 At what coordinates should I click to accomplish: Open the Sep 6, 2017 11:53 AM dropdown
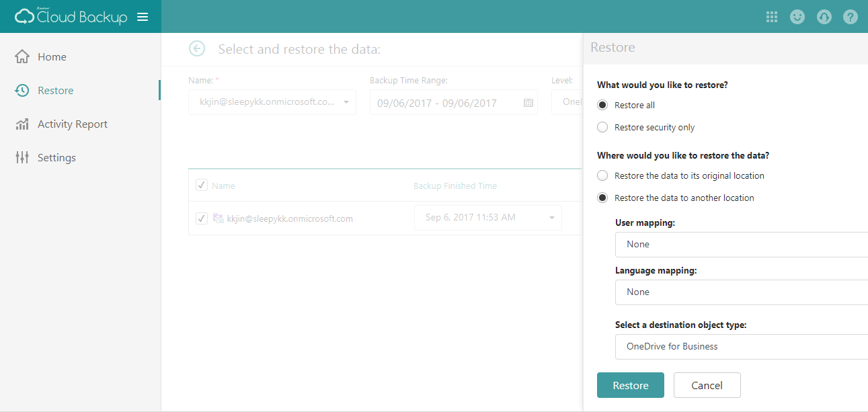(488, 218)
